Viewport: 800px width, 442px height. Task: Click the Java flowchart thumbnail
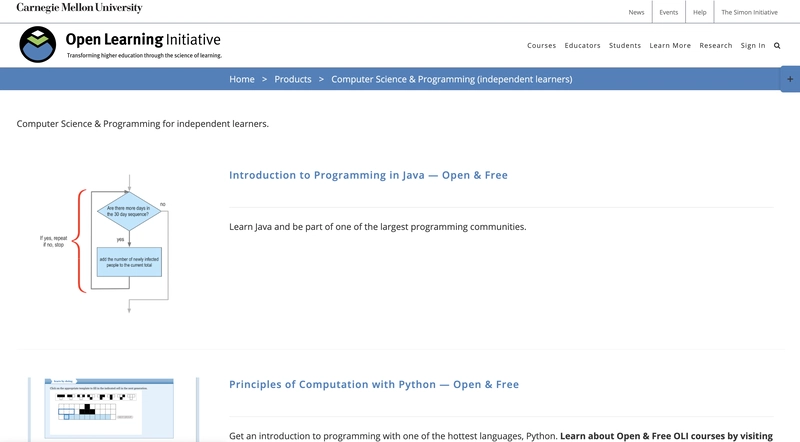(x=105, y=243)
